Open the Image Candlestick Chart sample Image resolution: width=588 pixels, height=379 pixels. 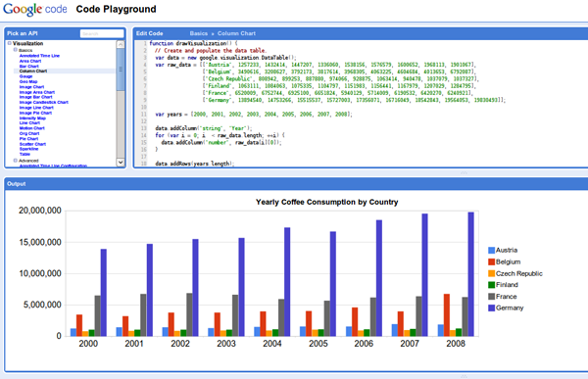[44, 102]
